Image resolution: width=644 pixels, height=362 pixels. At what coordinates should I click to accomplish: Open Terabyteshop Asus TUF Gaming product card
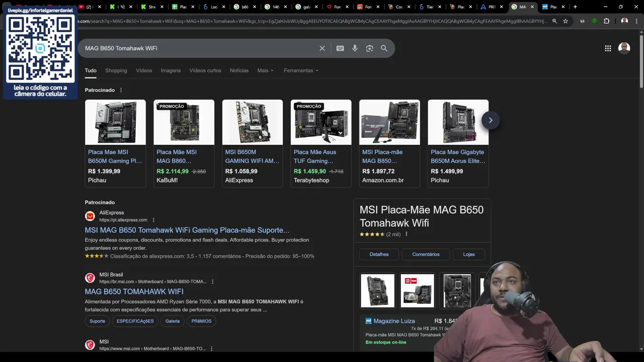click(321, 143)
